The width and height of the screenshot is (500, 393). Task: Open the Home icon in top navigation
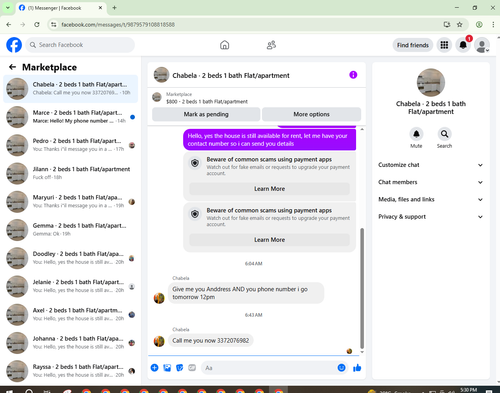pos(225,45)
